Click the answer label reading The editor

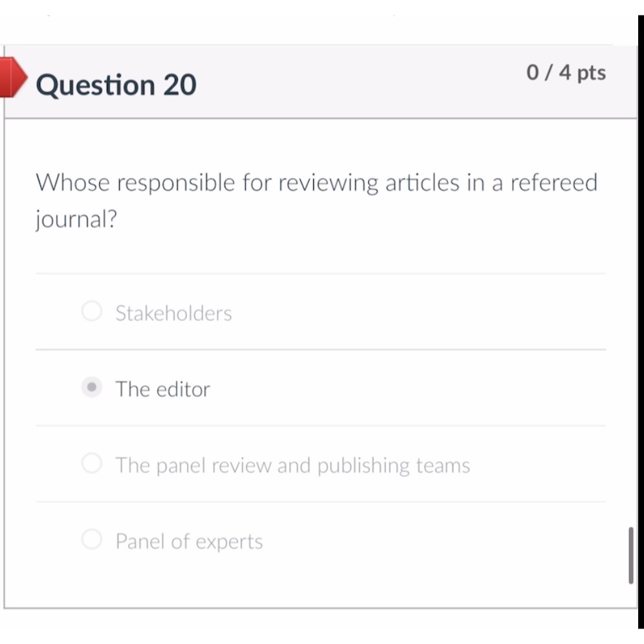[x=162, y=389]
